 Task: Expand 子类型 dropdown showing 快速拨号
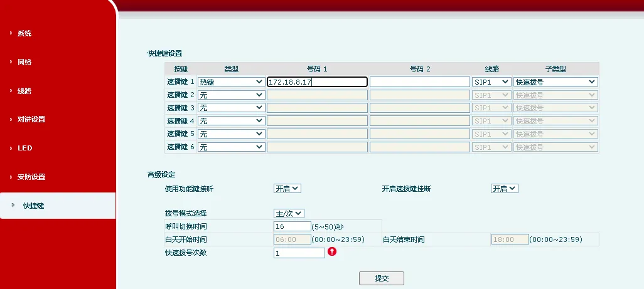click(x=555, y=81)
